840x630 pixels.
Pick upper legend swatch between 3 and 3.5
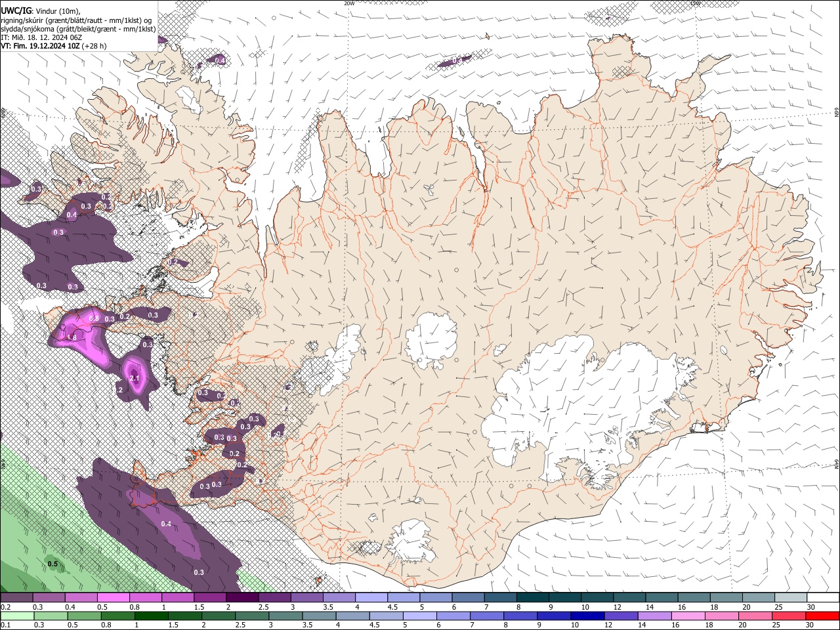(x=306, y=598)
